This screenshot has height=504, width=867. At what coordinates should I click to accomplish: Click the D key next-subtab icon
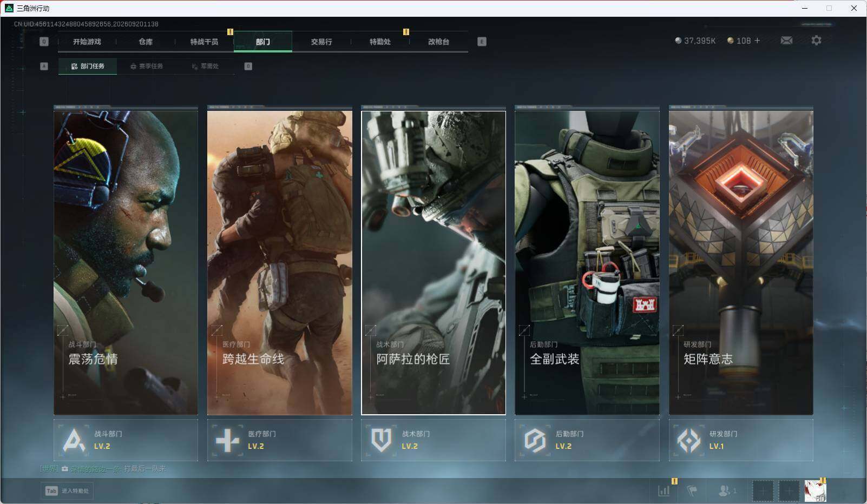[x=248, y=66]
